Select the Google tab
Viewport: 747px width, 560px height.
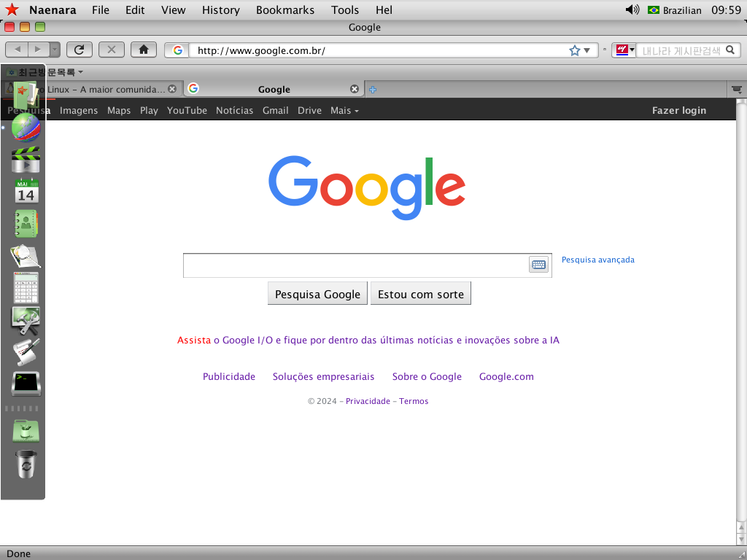(x=274, y=89)
